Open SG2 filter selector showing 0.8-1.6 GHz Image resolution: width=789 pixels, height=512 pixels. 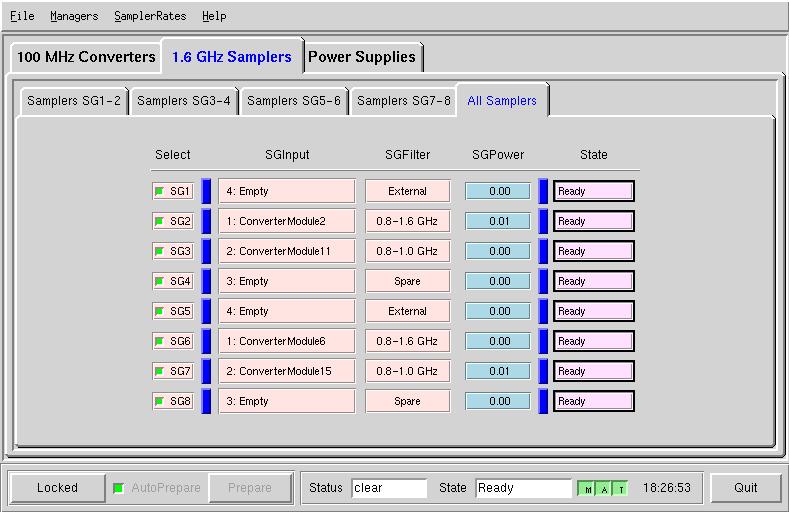point(407,221)
